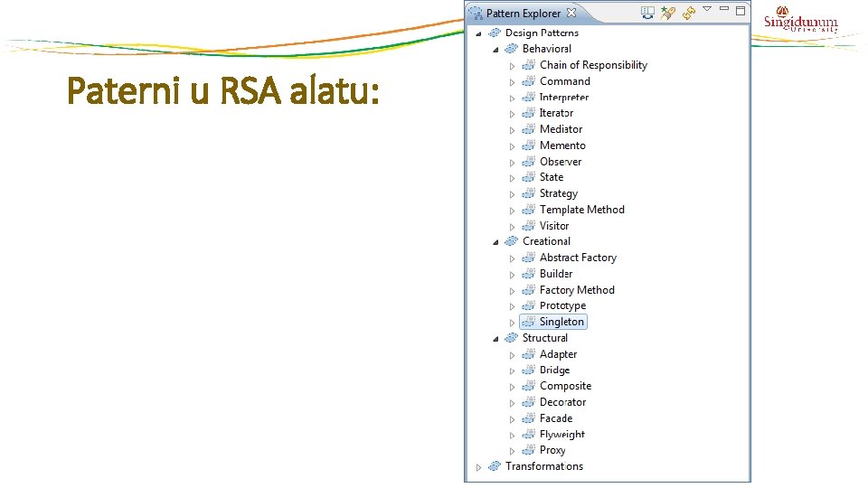Select the Bridge tree item
Image resolution: width=868 pixels, height=488 pixels.
(554, 370)
